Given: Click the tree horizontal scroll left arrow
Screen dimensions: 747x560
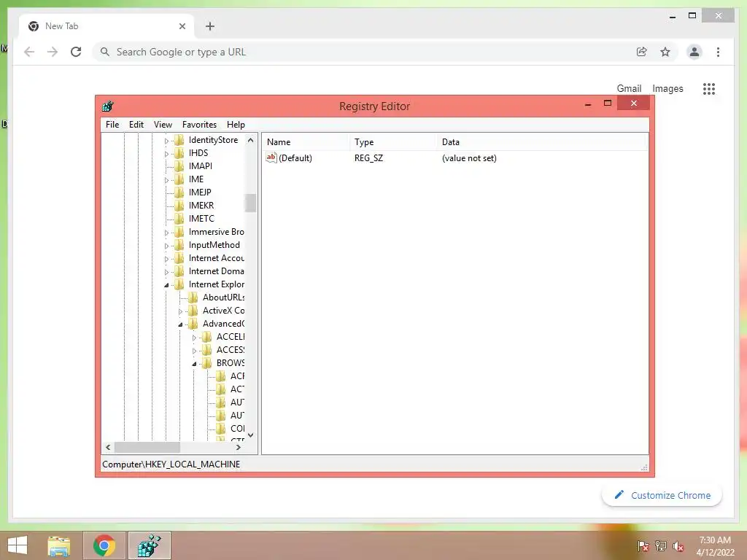Looking at the screenshot, I should click(x=108, y=447).
